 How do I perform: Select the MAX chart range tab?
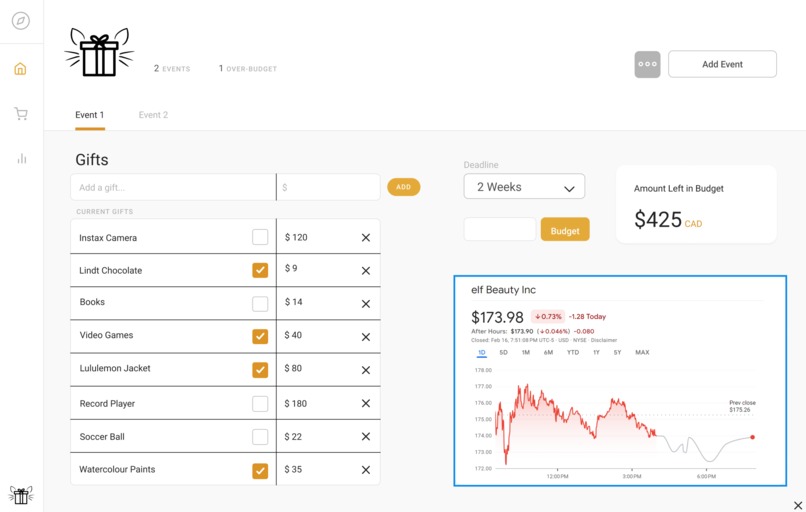[x=642, y=353]
